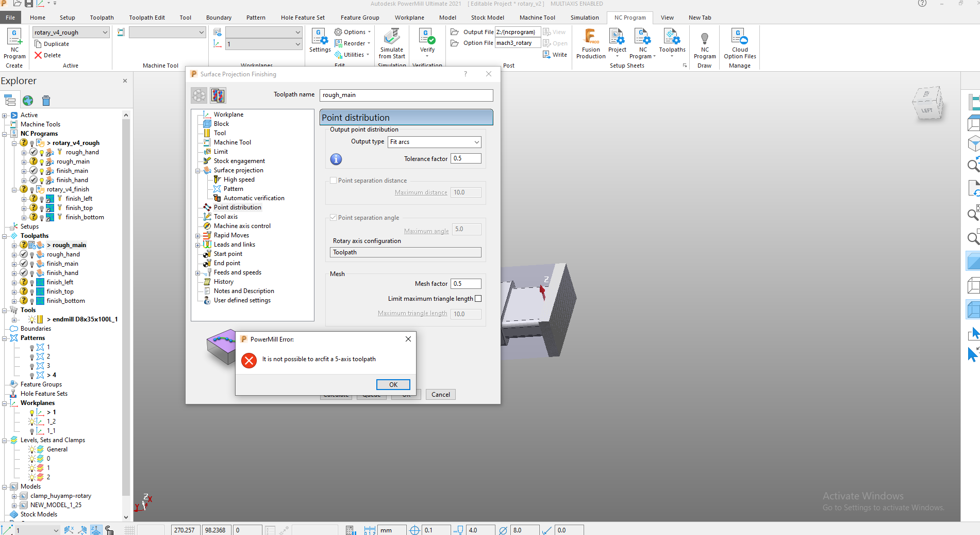Screen dimensions: 980x535
Task: Open the active NC program dropdown rotary_v4_rough
Action: 71,33
